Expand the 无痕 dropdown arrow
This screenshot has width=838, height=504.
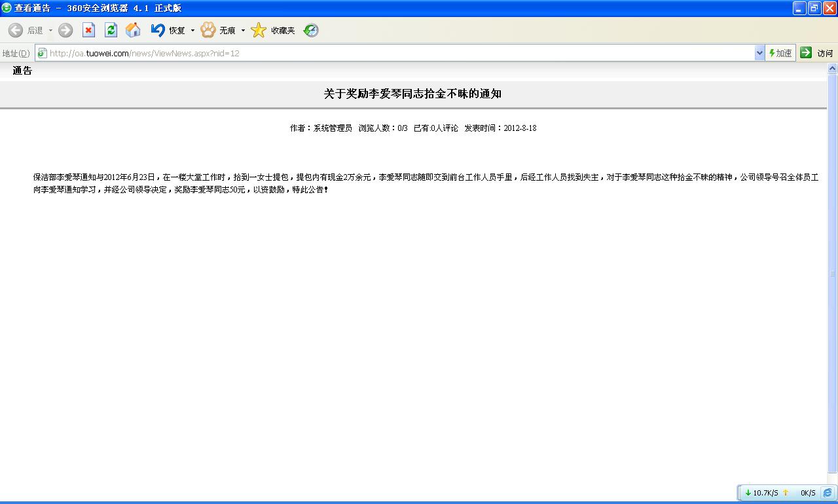coord(243,31)
